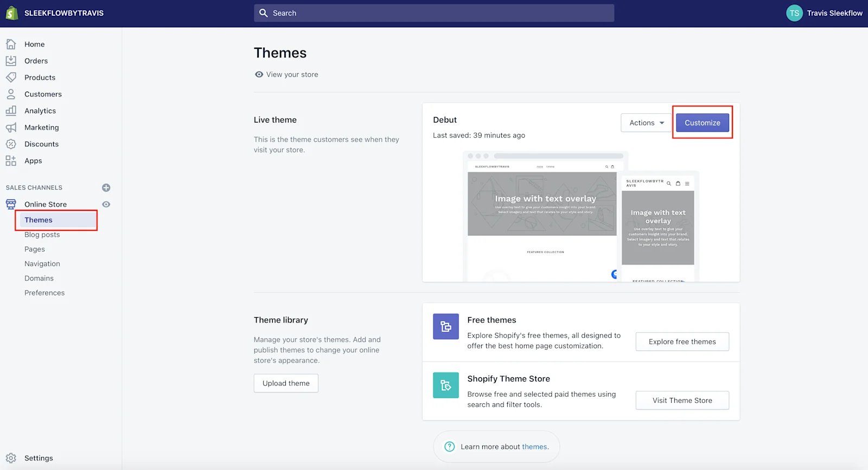This screenshot has width=868, height=470.
Task: Click the Customers label
Action: [43, 94]
